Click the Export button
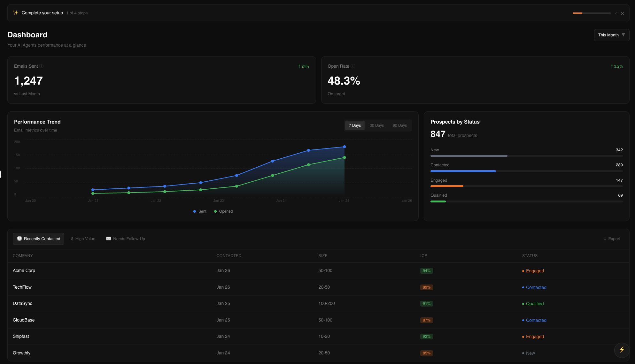Image resolution: width=635 pixels, height=364 pixels. (612, 239)
